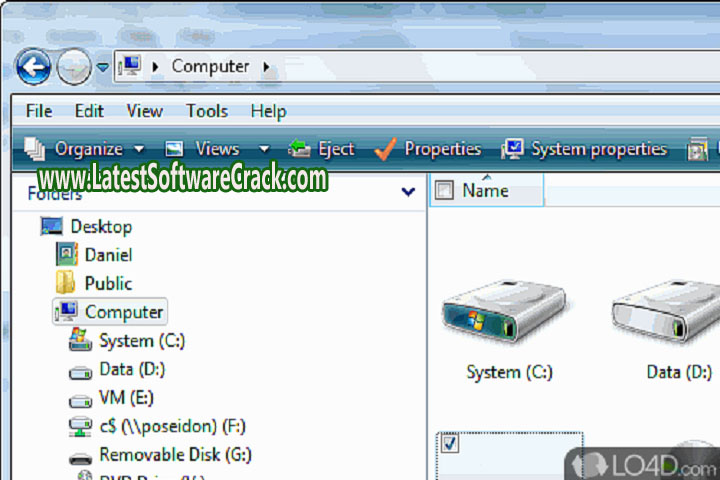Select Removable Disk (G:) in folder tree
The height and width of the screenshot is (480, 720).
(x=174, y=454)
